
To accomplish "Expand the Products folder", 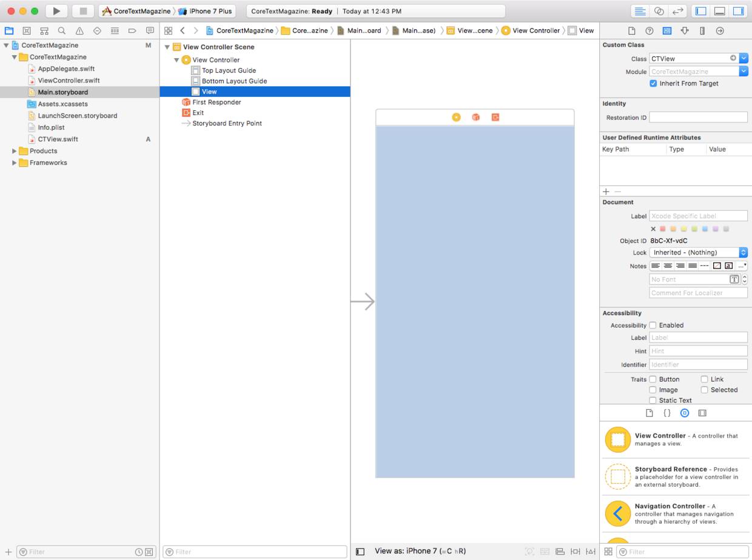I will (x=15, y=151).
